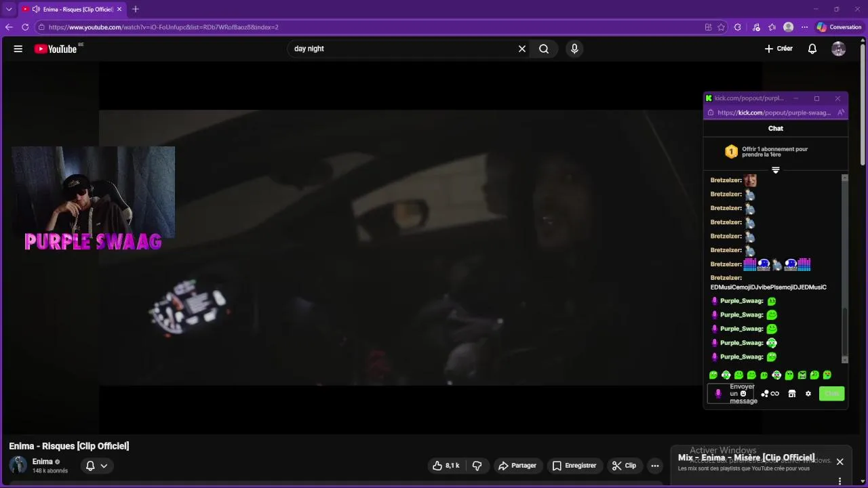Image resolution: width=868 pixels, height=488 pixels.
Task: Open the favorites list icon
Action: (x=772, y=27)
